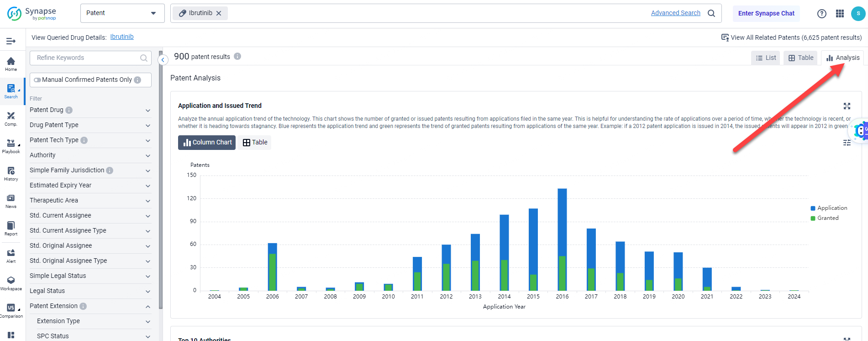Screen dimensions: 868x341
Task: Expand the Authority filter
Action: pos(90,155)
